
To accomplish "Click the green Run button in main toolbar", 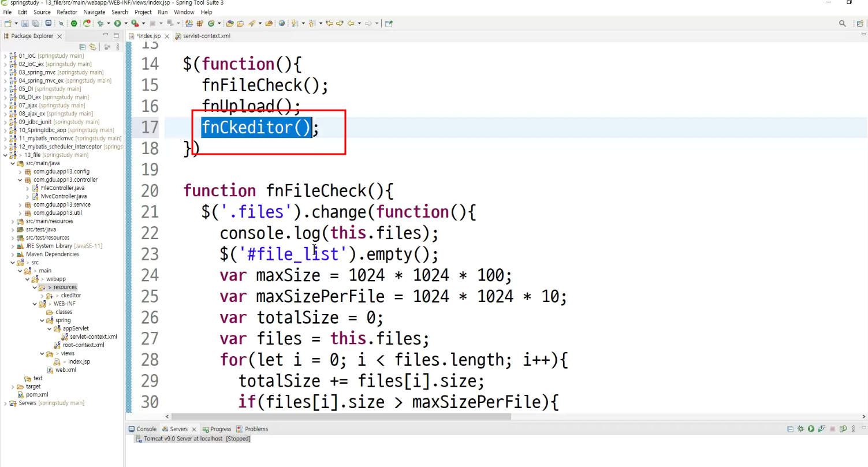I will tap(117, 24).
